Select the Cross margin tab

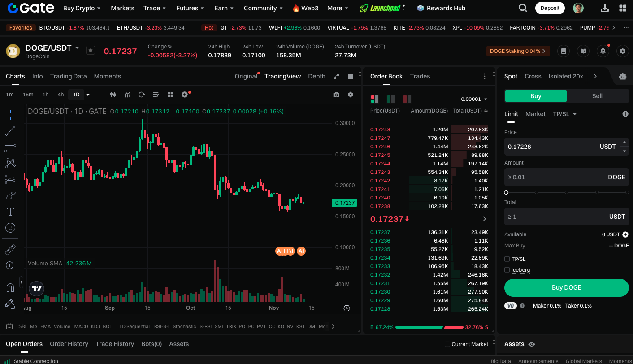click(533, 76)
